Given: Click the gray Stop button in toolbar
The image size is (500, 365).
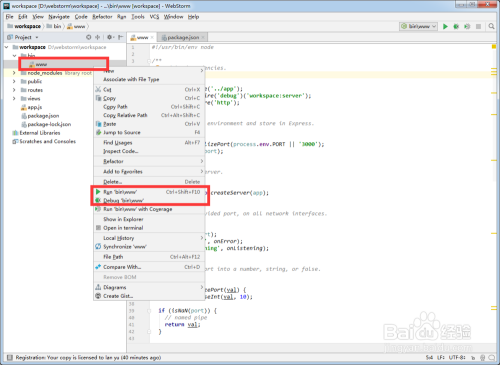Looking at the screenshot, I should 478,26.
